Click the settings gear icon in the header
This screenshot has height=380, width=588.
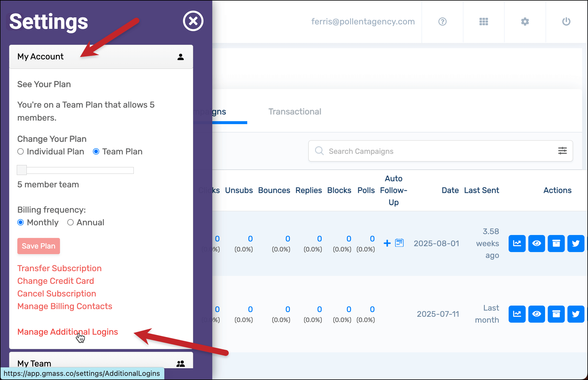point(525,21)
